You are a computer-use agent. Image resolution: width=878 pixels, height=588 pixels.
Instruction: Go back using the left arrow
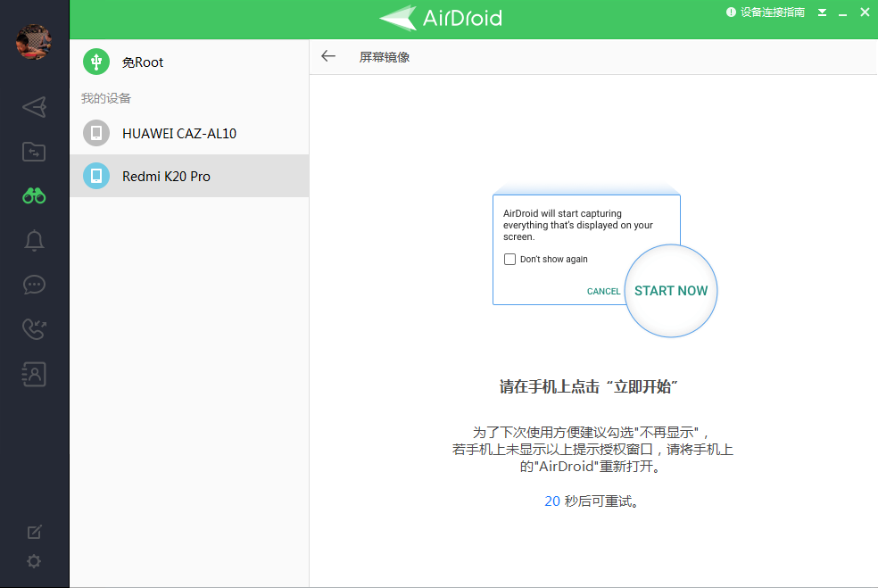click(x=328, y=56)
